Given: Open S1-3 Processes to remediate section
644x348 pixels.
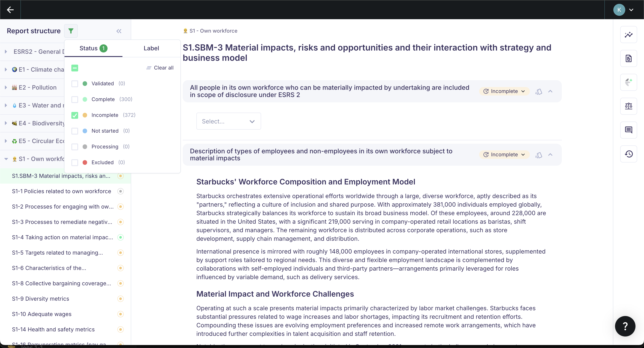Looking at the screenshot, I should click(x=62, y=222).
